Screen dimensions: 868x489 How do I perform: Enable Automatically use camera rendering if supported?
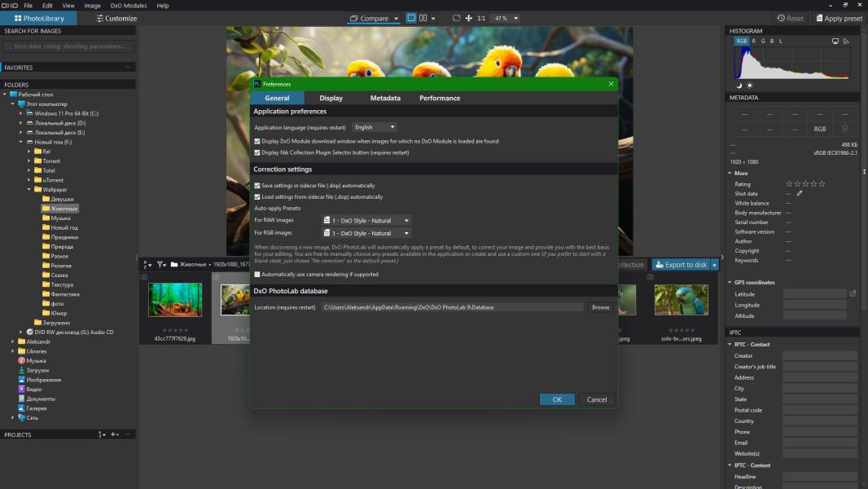(x=257, y=275)
